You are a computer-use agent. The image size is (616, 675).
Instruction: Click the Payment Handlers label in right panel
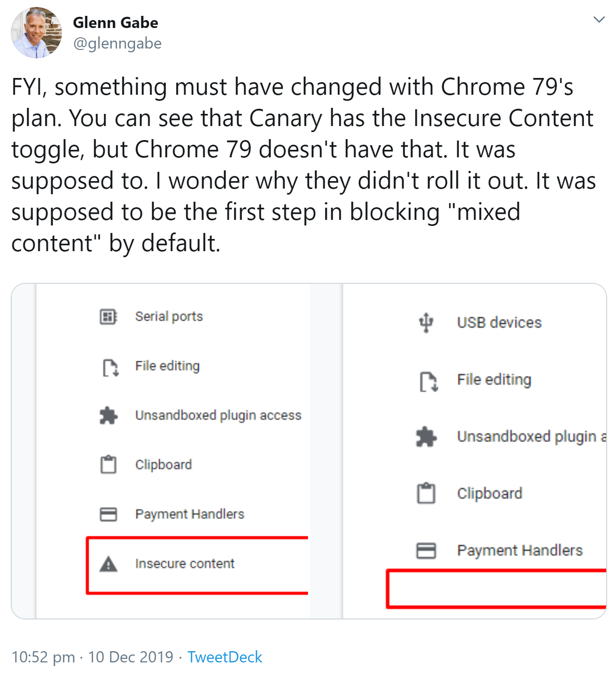pyautogui.click(x=520, y=550)
